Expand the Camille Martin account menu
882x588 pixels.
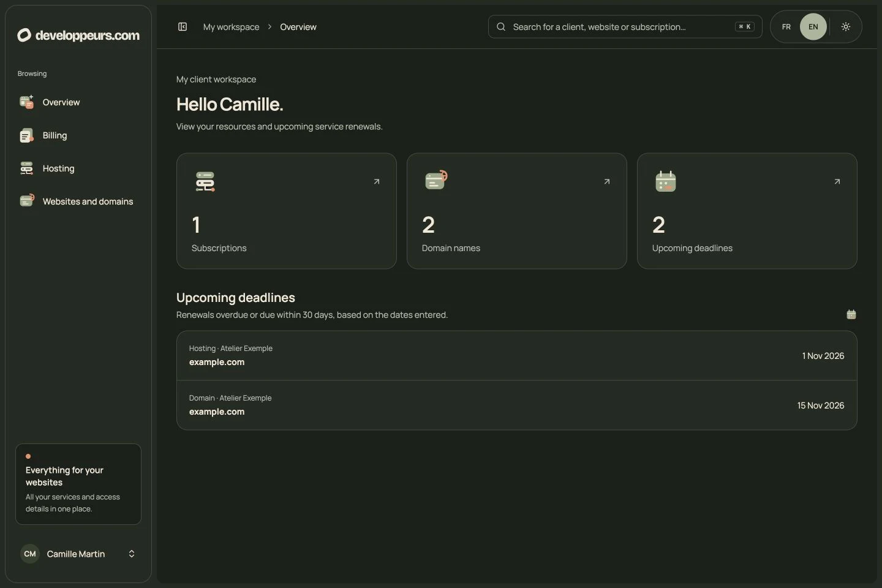pos(78,554)
